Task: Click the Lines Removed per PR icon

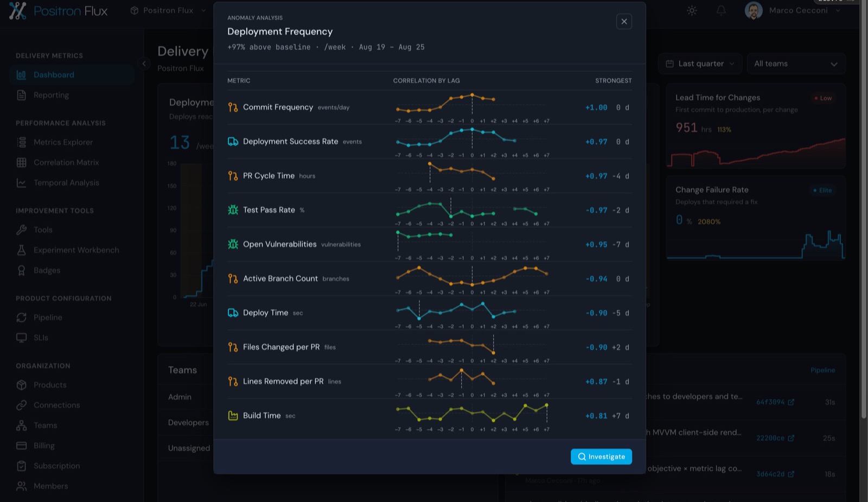Action: [x=233, y=382]
